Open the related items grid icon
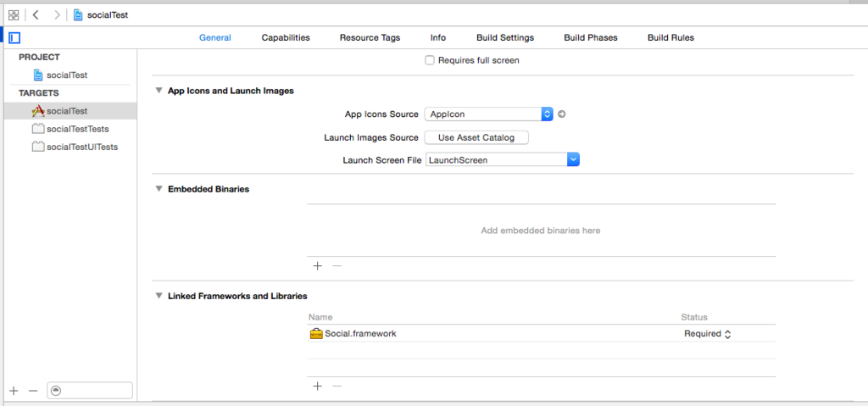Viewport: 868px width, 406px height. (x=14, y=15)
